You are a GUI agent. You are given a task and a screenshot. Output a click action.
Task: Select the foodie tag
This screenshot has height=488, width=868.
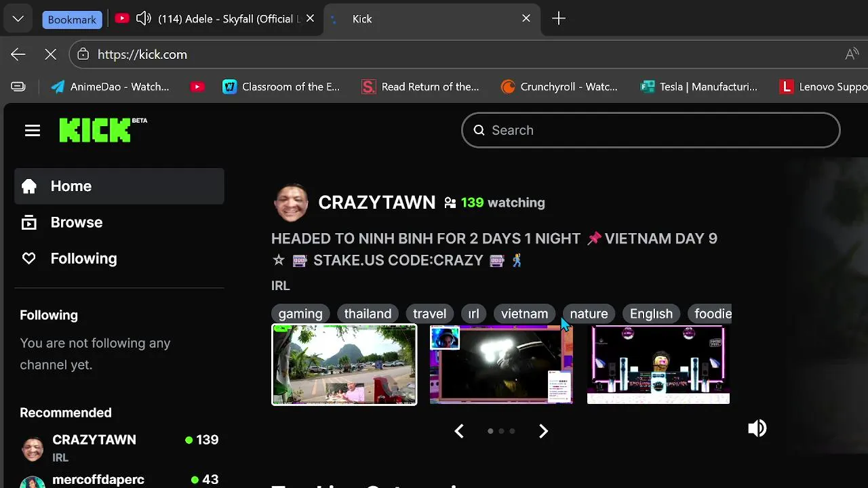709,313
